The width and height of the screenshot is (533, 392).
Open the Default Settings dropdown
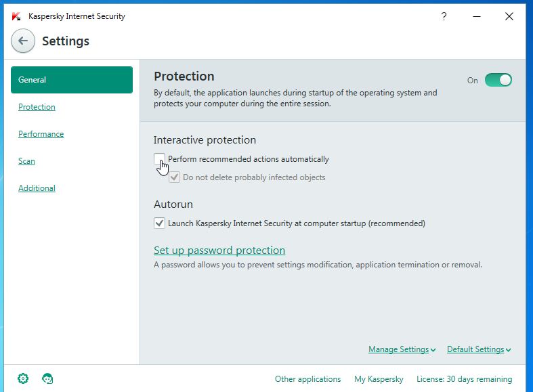click(479, 349)
